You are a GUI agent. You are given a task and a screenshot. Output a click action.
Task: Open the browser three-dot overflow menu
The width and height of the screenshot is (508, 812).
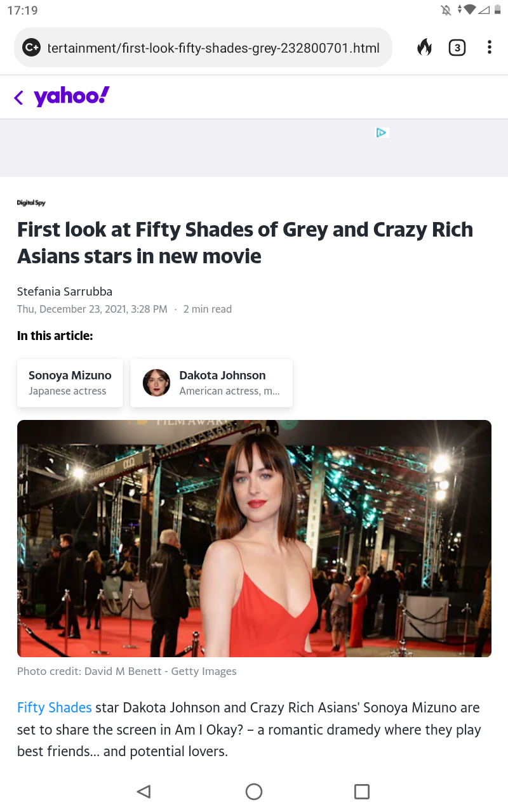[489, 48]
